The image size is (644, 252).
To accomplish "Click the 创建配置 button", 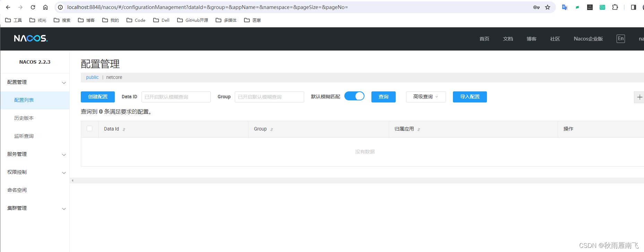I will coord(98,97).
